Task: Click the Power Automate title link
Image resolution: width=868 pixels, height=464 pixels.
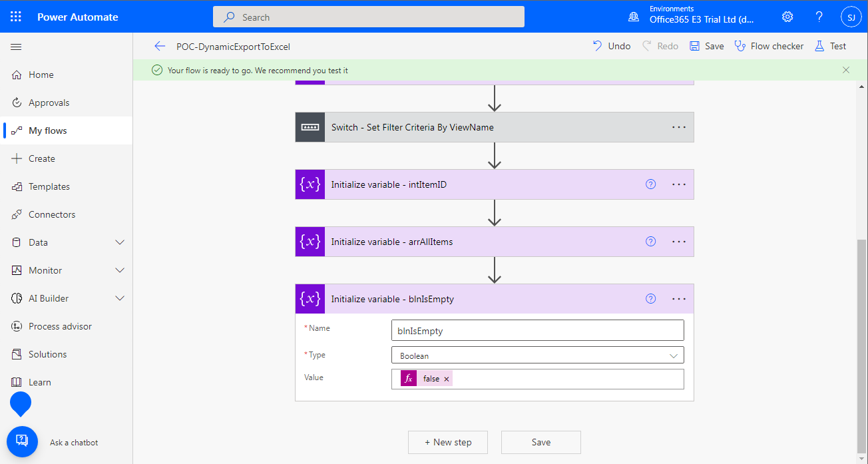Action: coord(78,17)
